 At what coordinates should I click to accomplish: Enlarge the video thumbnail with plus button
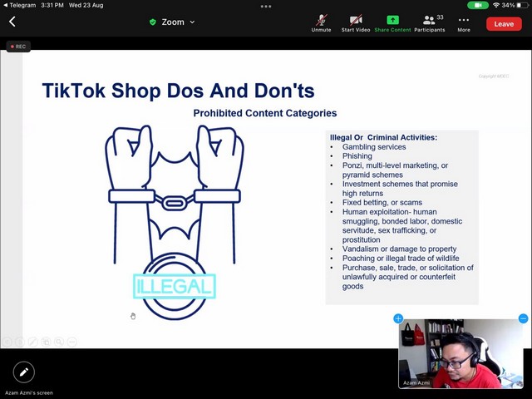tap(398, 318)
